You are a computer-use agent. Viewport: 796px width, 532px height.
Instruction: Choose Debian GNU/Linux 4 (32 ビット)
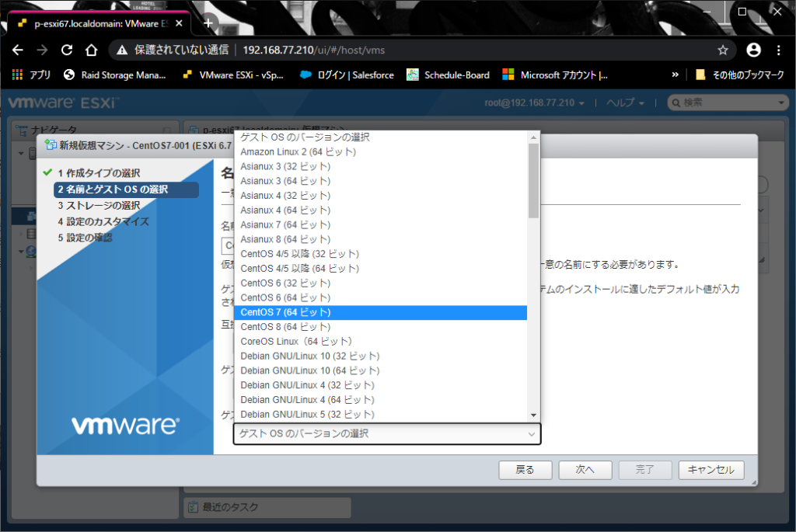pos(380,385)
